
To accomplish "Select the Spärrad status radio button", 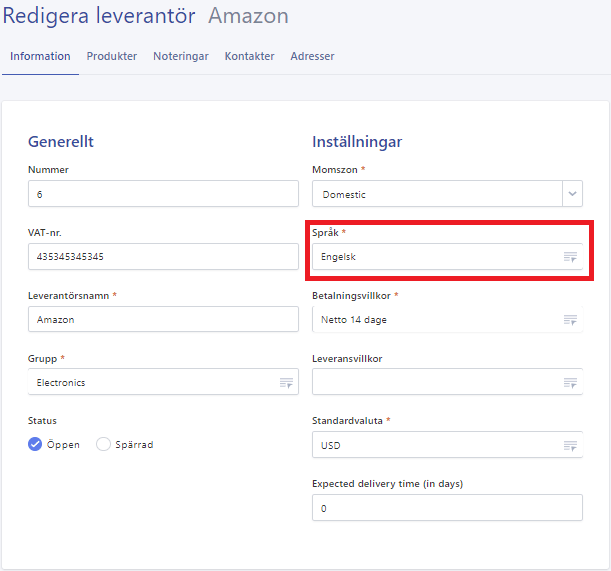I will tap(103, 445).
